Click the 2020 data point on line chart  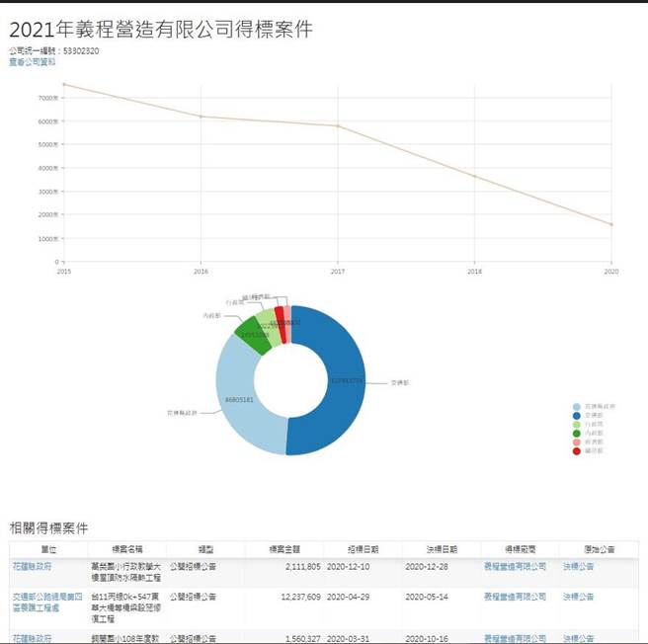[611, 224]
